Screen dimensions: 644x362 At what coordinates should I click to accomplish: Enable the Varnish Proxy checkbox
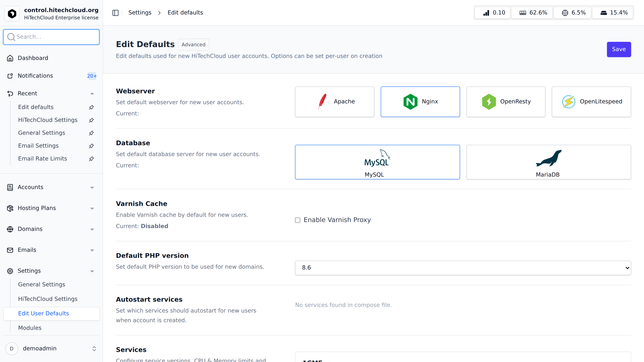(x=297, y=220)
